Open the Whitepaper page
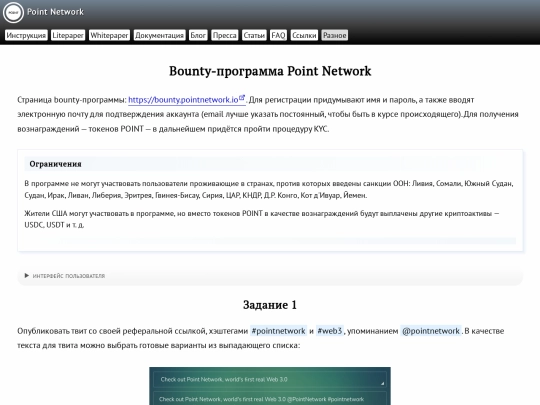540x405 pixels. click(109, 35)
